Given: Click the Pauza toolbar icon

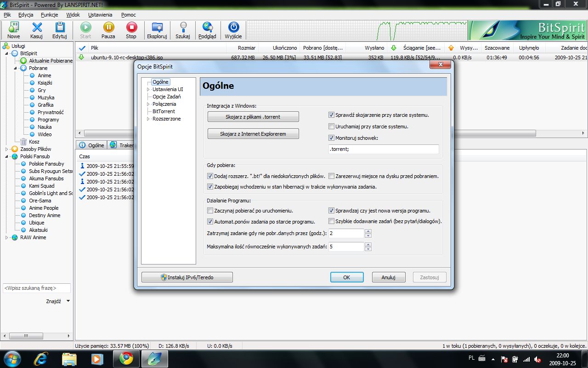Looking at the screenshot, I should tap(108, 30).
